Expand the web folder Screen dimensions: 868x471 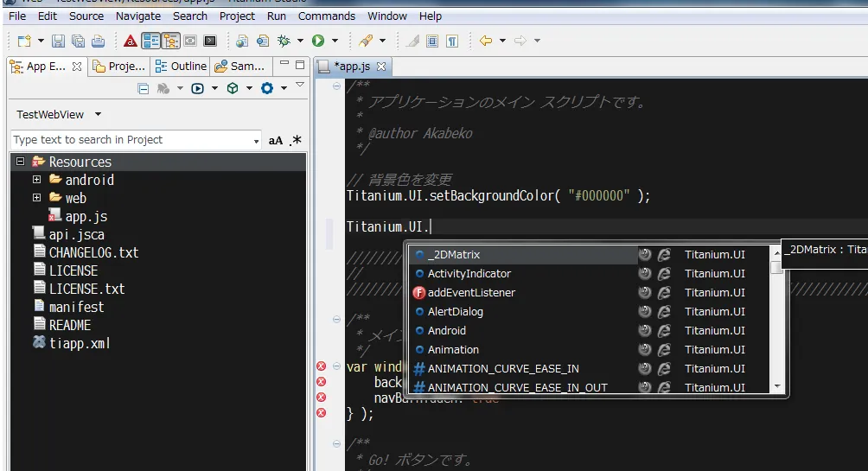coord(36,198)
